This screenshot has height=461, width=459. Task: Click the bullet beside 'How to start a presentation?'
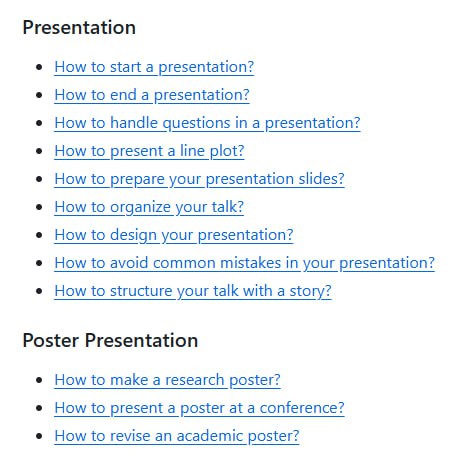39,67
